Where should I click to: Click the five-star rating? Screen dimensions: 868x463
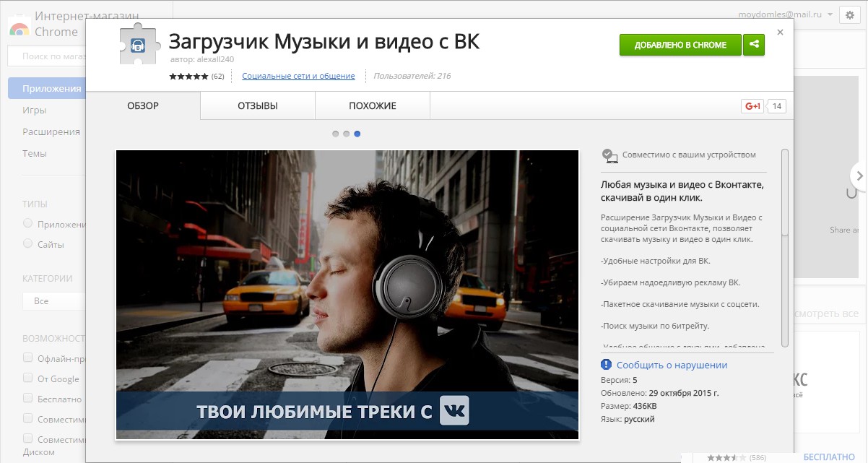[188, 76]
